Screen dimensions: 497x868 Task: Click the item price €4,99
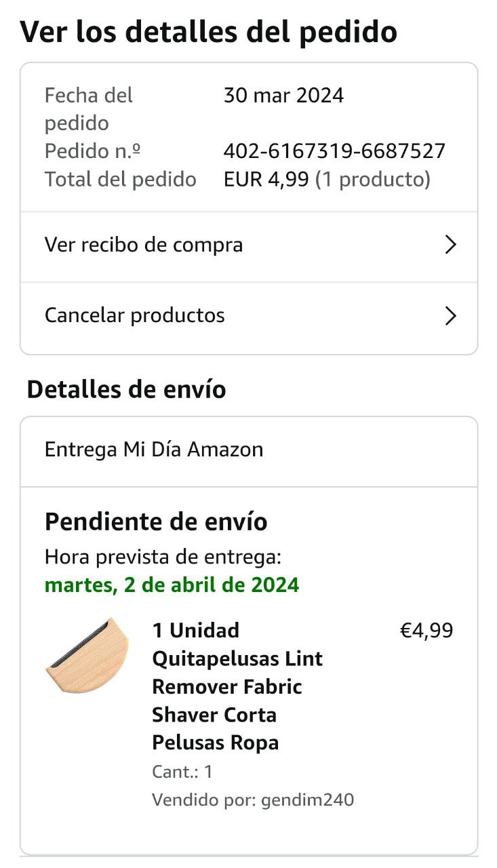[426, 631]
